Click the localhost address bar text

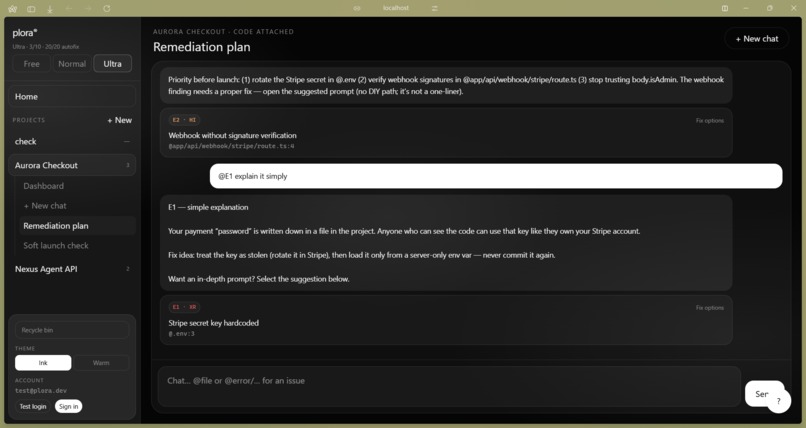click(x=396, y=8)
